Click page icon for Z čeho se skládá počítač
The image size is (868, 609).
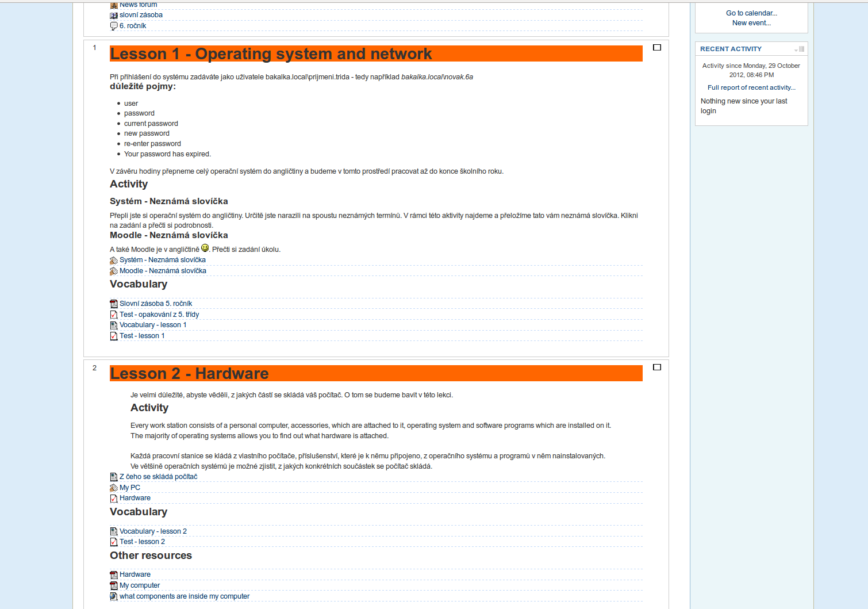click(114, 477)
